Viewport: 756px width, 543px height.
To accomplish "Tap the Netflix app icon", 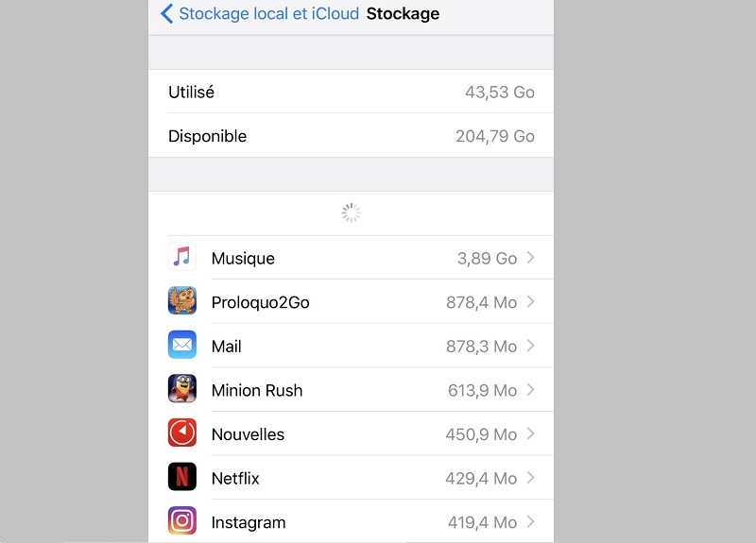I will (182, 478).
